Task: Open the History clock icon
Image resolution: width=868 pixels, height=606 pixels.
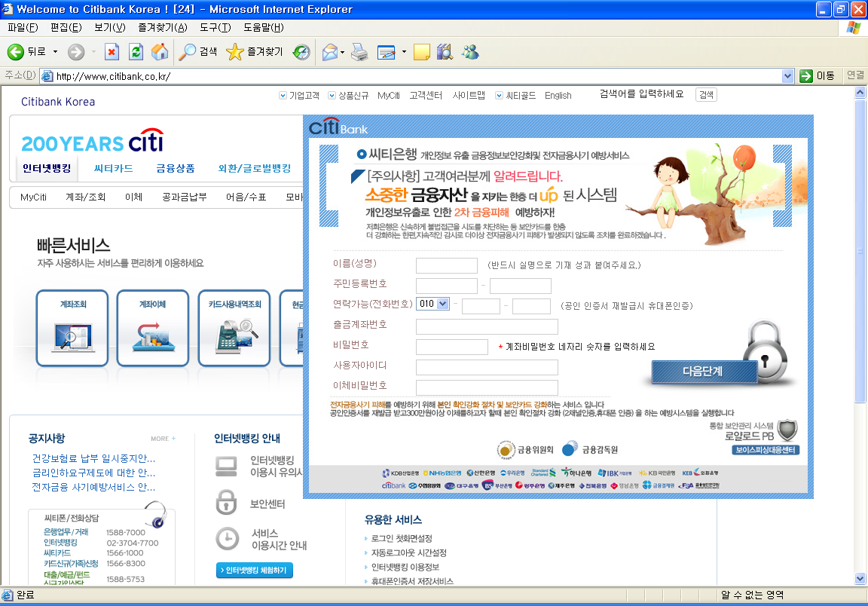Action: pos(301,52)
